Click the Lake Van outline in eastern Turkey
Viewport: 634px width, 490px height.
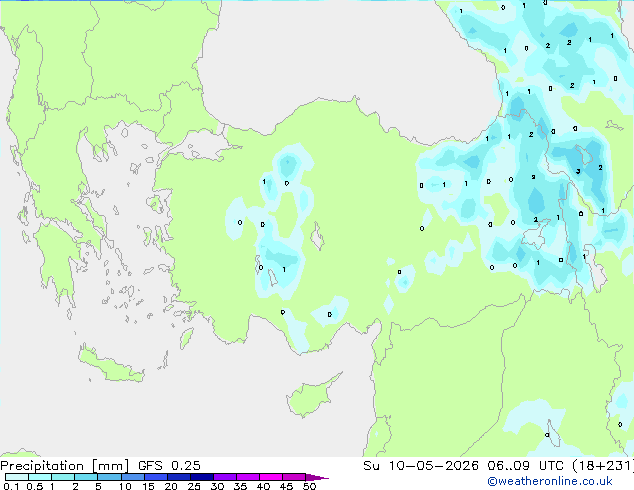coord(536,235)
